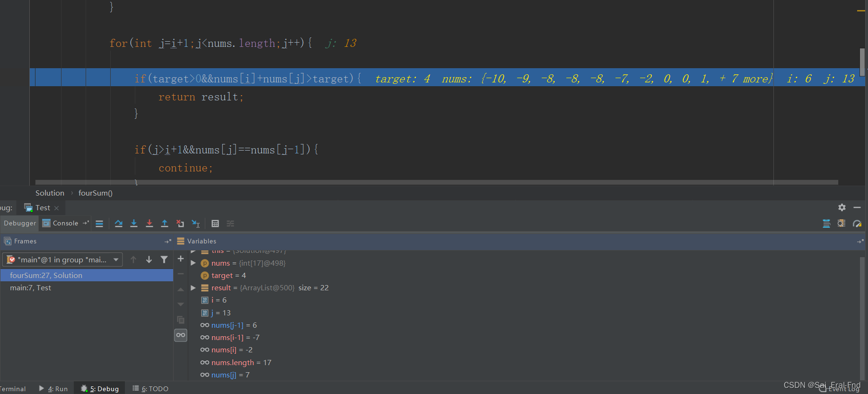Screen dimensions: 868x394
Task: Move watch down in Variables panel
Action: pyautogui.click(x=181, y=304)
